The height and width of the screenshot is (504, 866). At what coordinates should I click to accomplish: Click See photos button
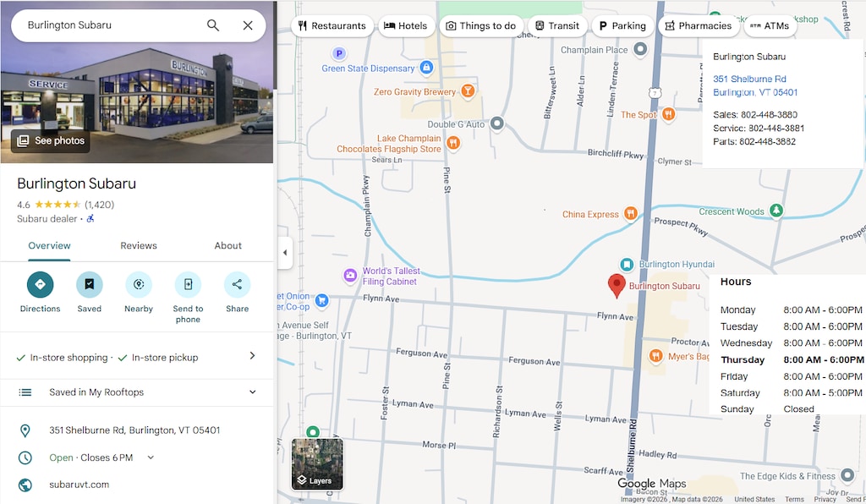51,140
